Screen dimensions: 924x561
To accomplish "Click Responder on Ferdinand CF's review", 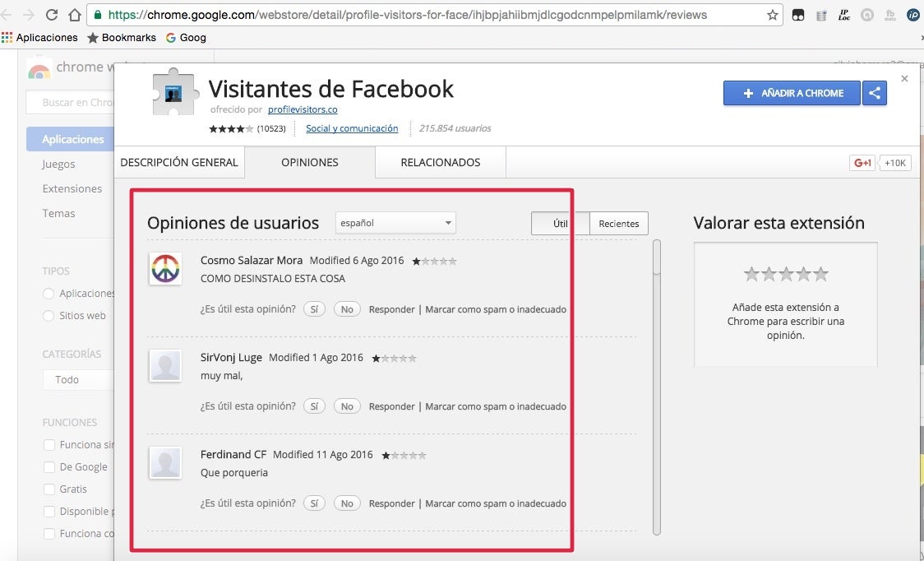I will (392, 503).
